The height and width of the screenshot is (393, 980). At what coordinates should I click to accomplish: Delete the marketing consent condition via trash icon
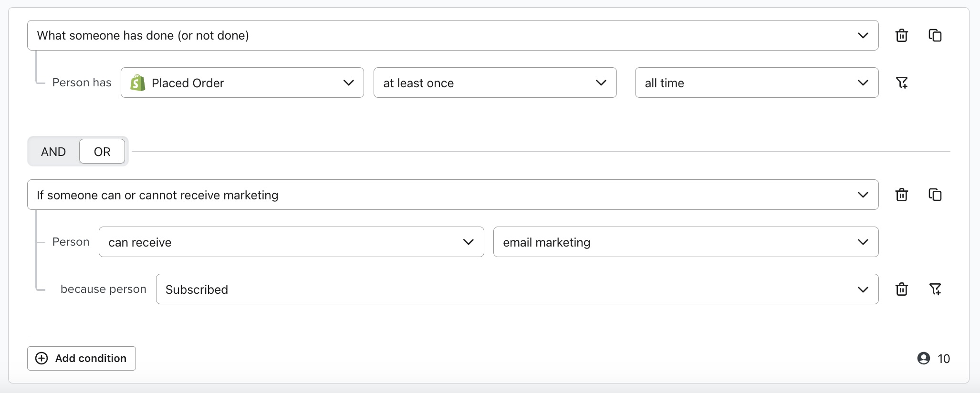[902, 195]
